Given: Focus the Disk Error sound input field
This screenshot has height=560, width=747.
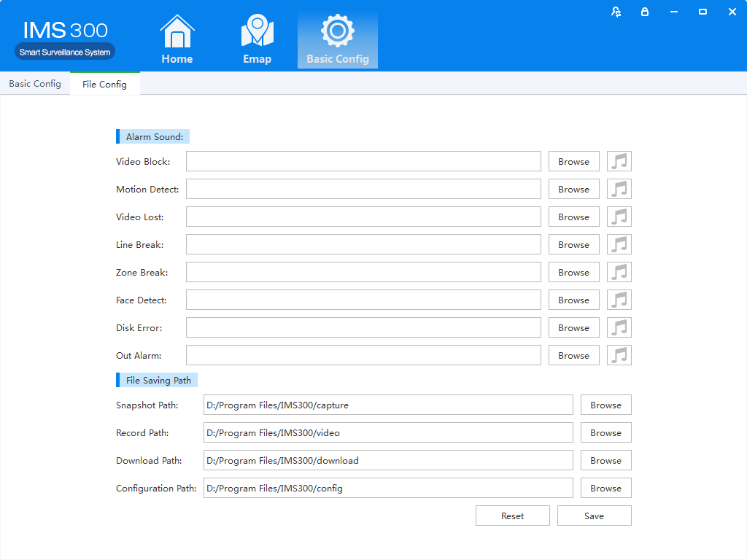Looking at the screenshot, I should click(x=363, y=327).
